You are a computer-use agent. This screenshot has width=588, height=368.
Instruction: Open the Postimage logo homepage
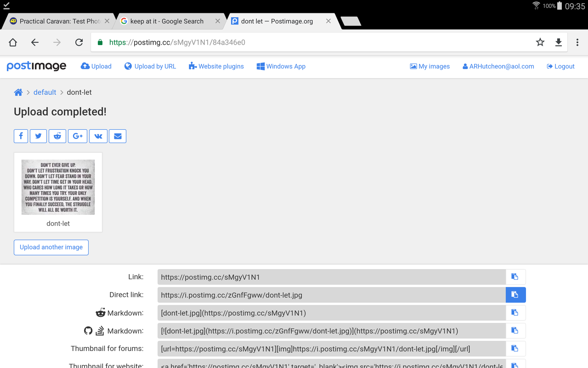tap(36, 66)
